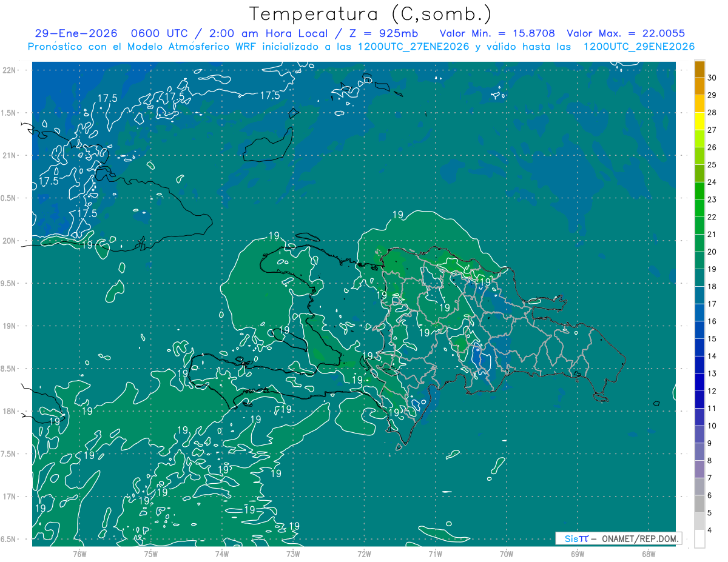Click the colorbar segment between 19 and 20
This screenshot has width=728, height=562.
point(699,261)
